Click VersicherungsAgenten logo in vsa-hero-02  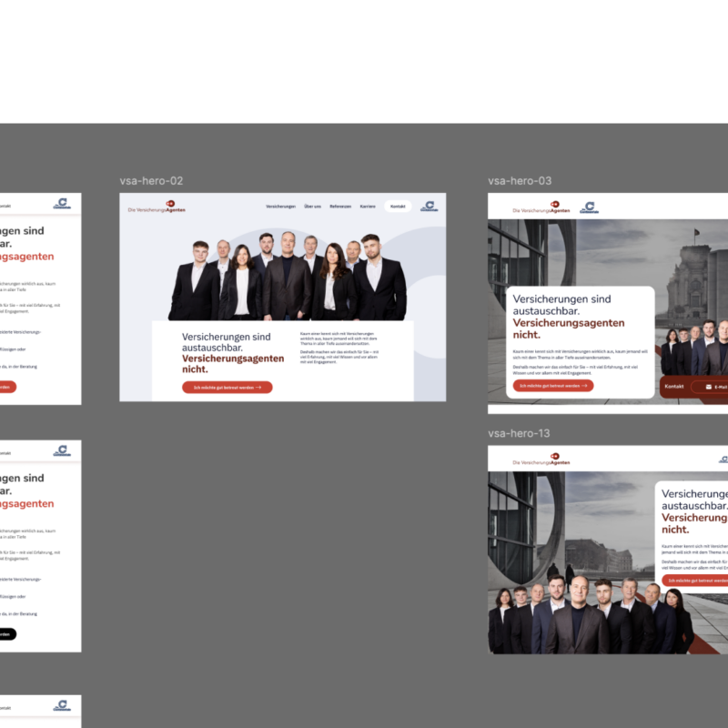coord(157,207)
